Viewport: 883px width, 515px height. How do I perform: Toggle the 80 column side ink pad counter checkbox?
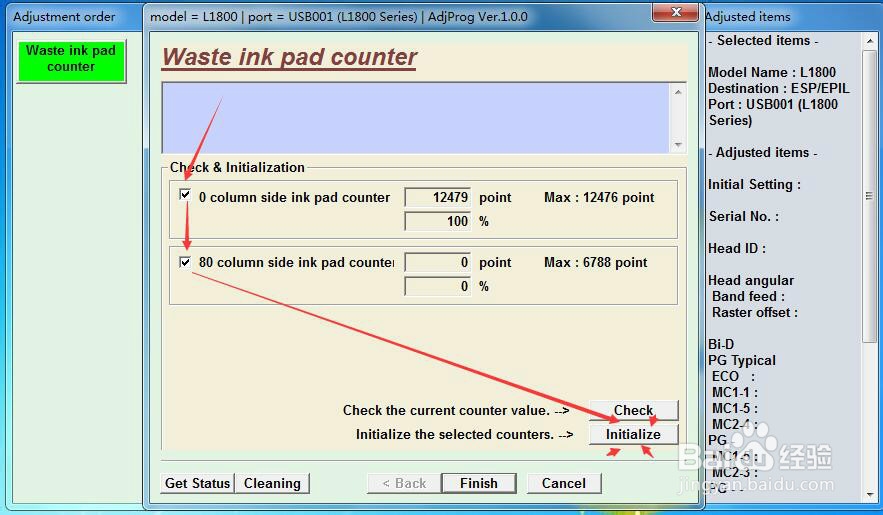pos(185,262)
